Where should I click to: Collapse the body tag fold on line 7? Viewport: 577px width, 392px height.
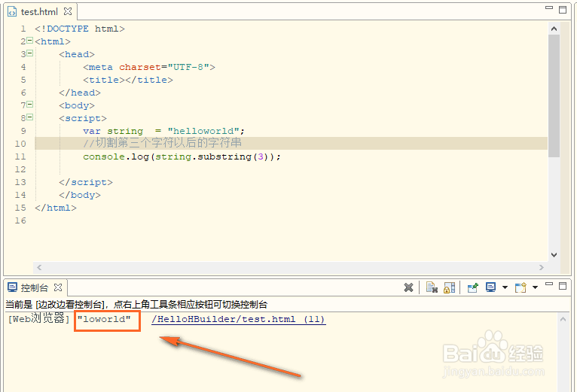coord(30,105)
